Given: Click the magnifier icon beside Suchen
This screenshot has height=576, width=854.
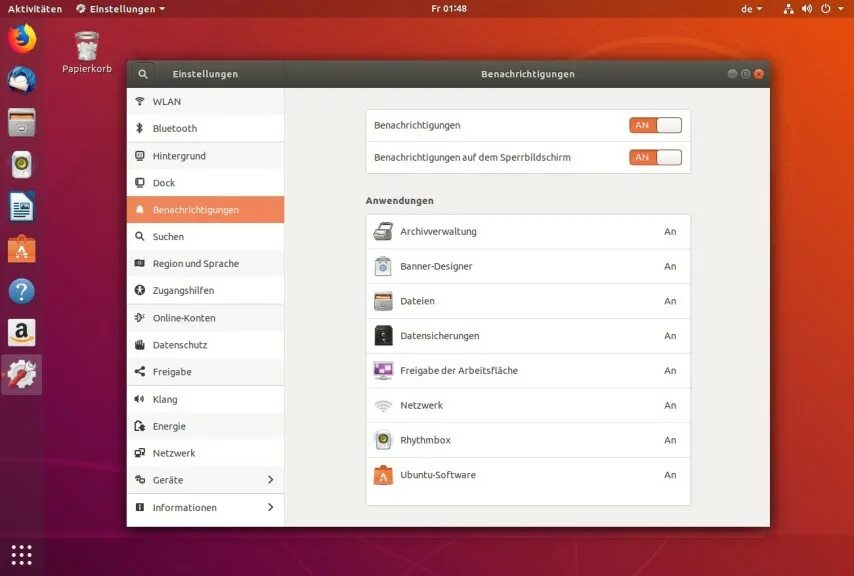Looking at the screenshot, I should click(x=140, y=236).
